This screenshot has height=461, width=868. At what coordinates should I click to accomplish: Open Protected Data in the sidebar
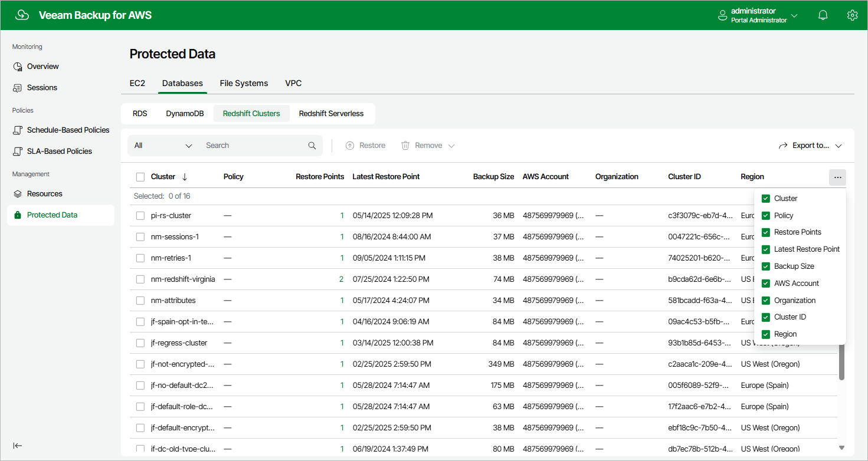(x=61, y=215)
